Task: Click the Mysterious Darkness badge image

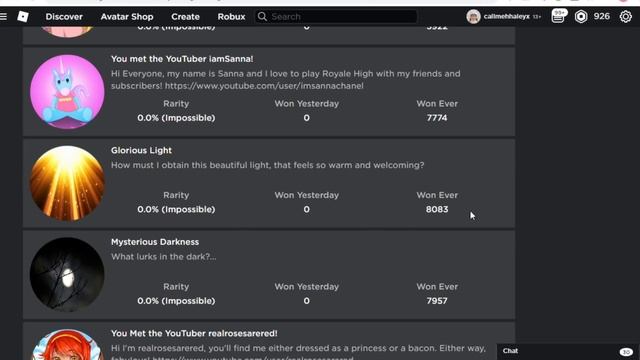Action: 67,275
